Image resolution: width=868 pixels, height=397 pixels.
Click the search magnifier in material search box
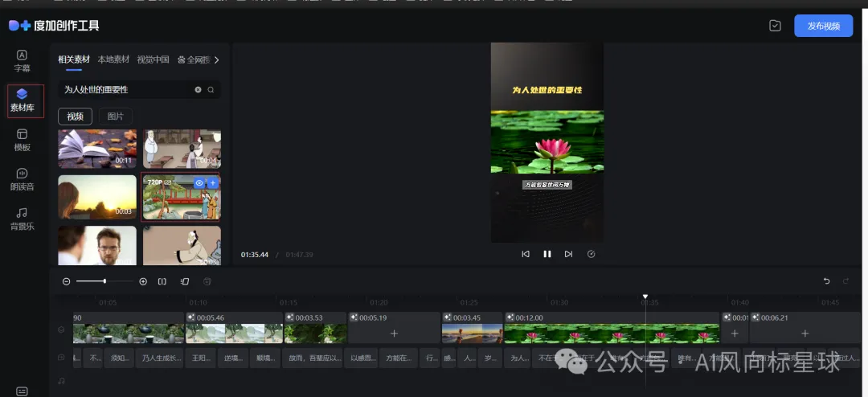[211, 90]
